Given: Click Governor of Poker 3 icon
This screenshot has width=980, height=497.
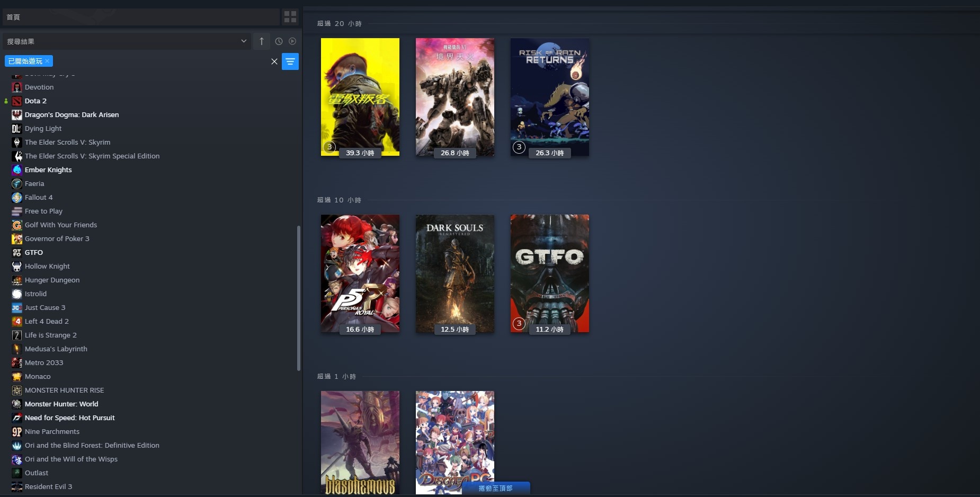Looking at the screenshot, I should click(x=17, y=239).
